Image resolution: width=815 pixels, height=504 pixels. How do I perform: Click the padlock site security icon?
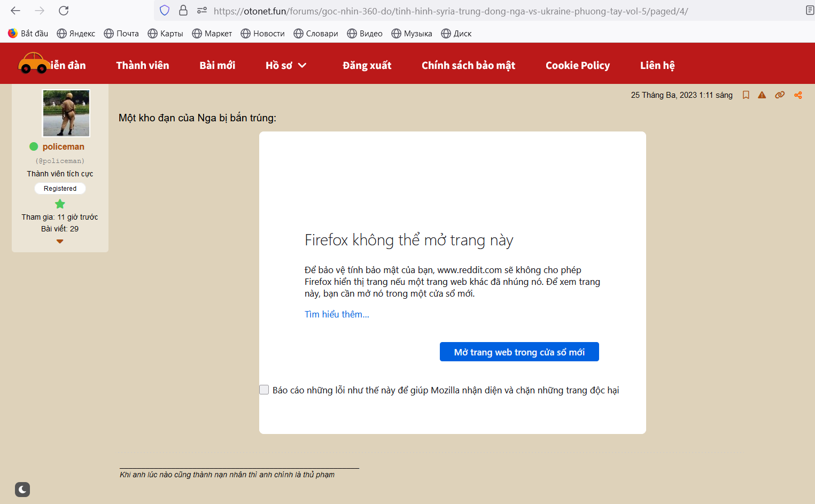pyautogui.click(x=183, y=11)
